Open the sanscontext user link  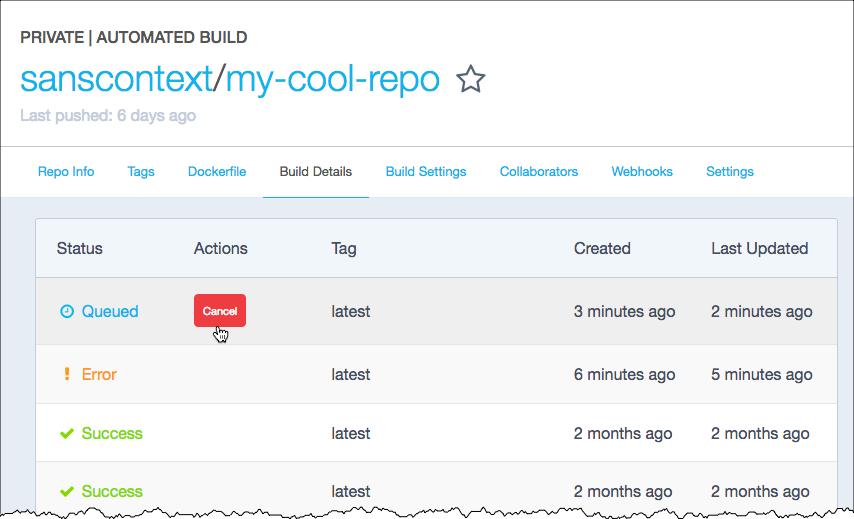[118, 79]
